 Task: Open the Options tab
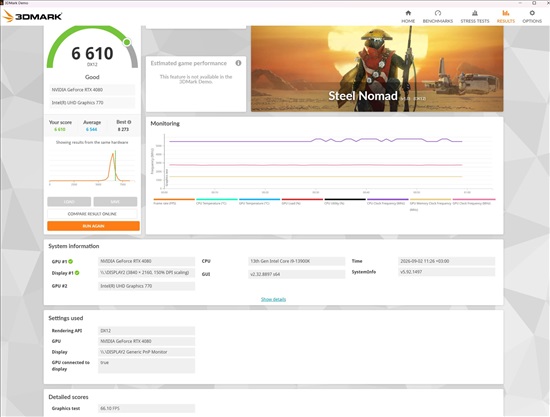coord(532,16)
